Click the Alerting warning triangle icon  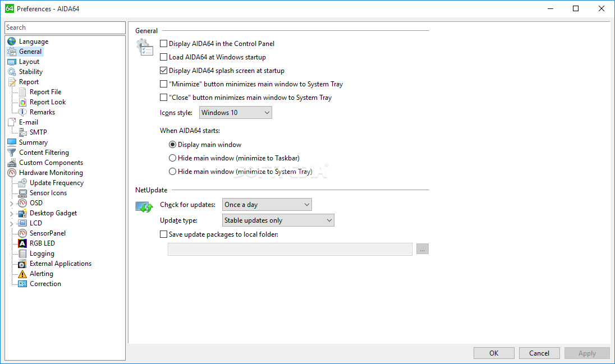coord(22,274)
